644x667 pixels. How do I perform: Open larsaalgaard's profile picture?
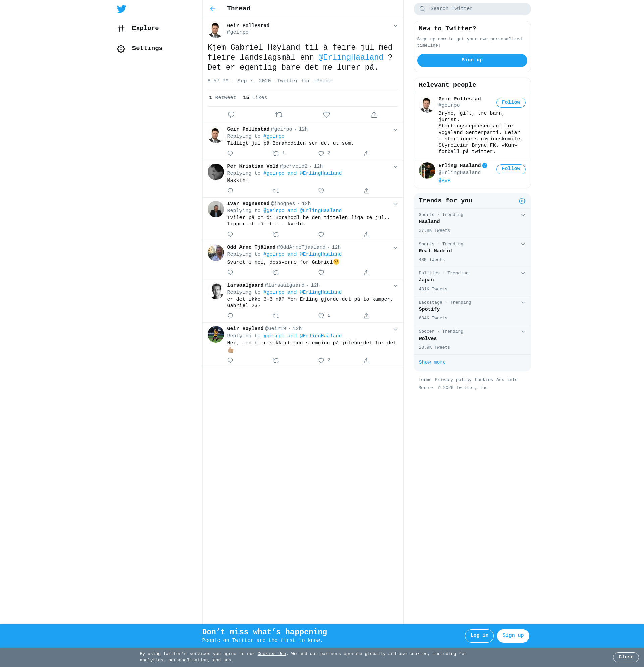[216, 291]
